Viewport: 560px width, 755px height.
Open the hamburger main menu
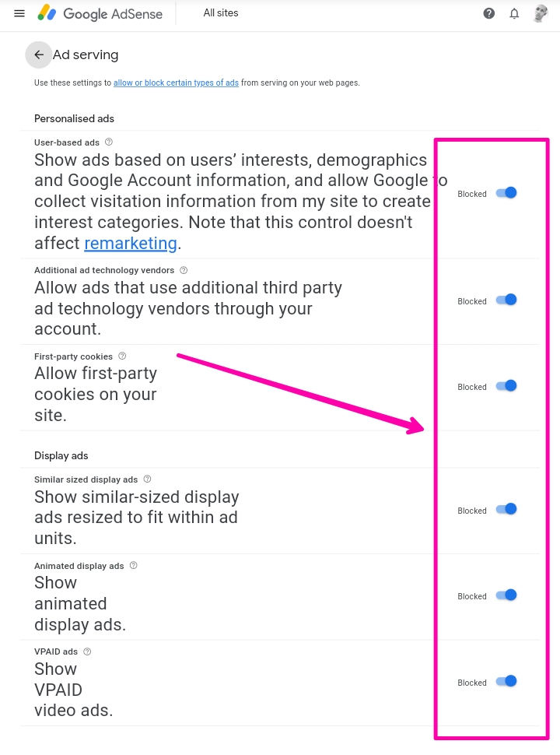(19, 13)
